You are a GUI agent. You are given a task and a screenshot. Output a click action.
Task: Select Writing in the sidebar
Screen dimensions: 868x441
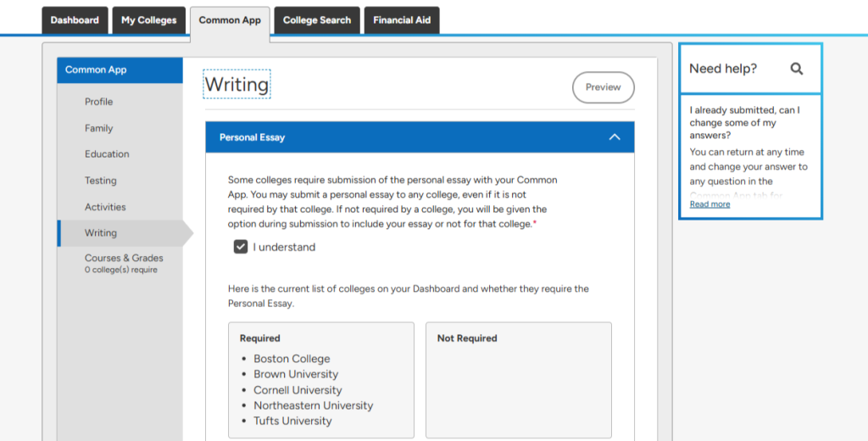[101, 233]
